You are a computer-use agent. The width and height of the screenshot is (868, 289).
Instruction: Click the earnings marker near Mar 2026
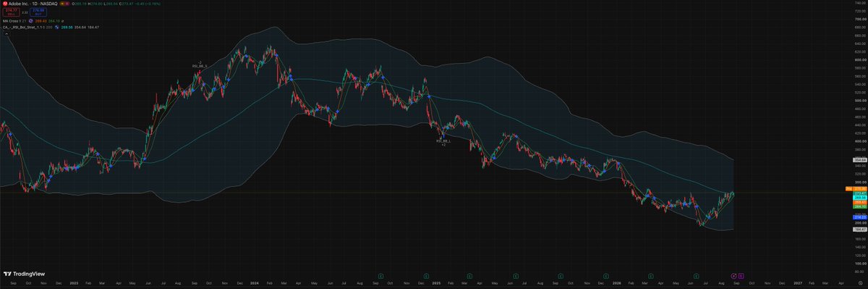(650, 276)
